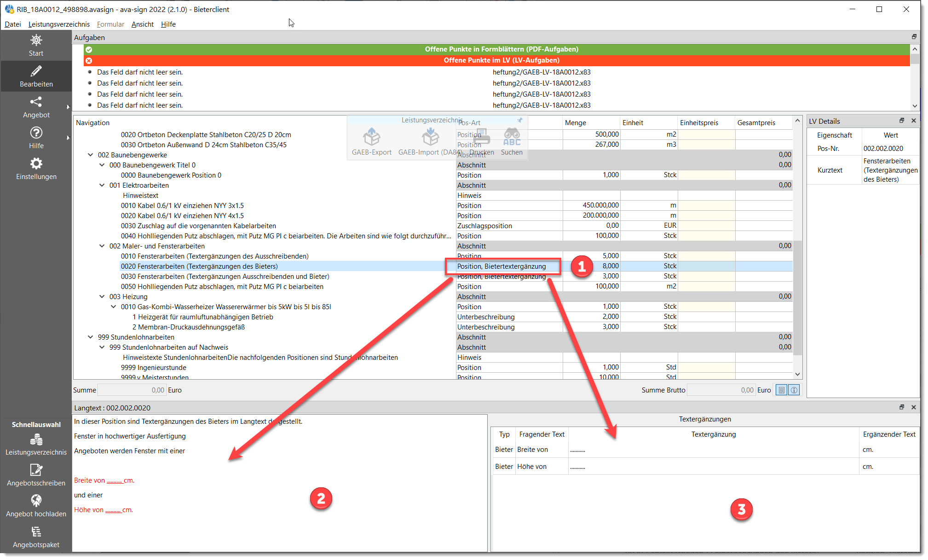Screen dimensions: 928x560
Task: Click Offene Punkte im LV bar
Action: point(497,60)
